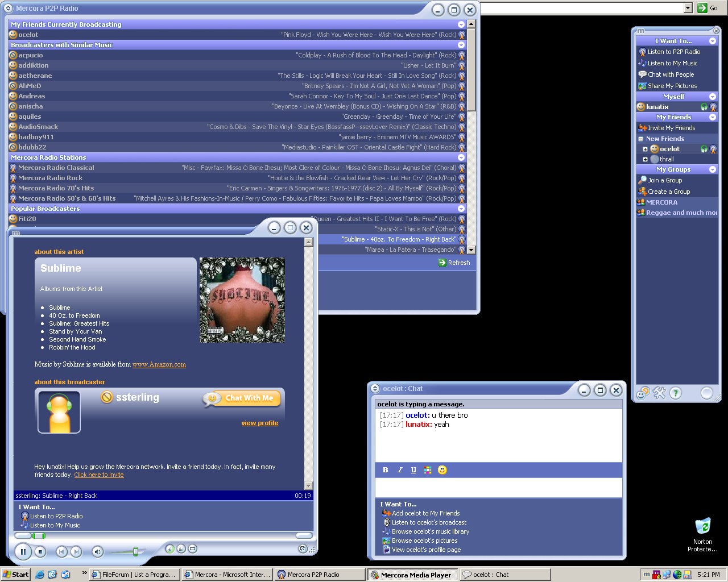The height and width of the screenshot is (582, 728).
Task: Toggle bold in ocelot chat toolbar
Action: click(x=386, y=470)
